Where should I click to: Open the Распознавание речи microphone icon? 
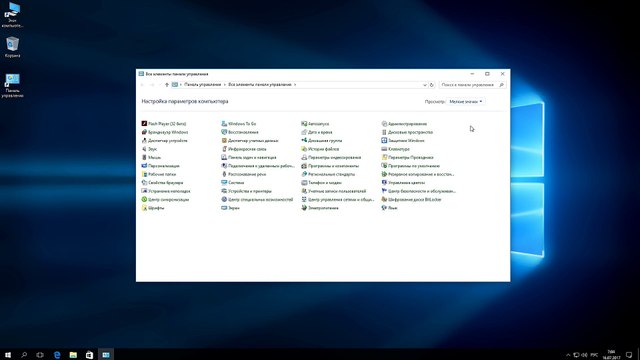pyautogui.click(x=224, y=174)
